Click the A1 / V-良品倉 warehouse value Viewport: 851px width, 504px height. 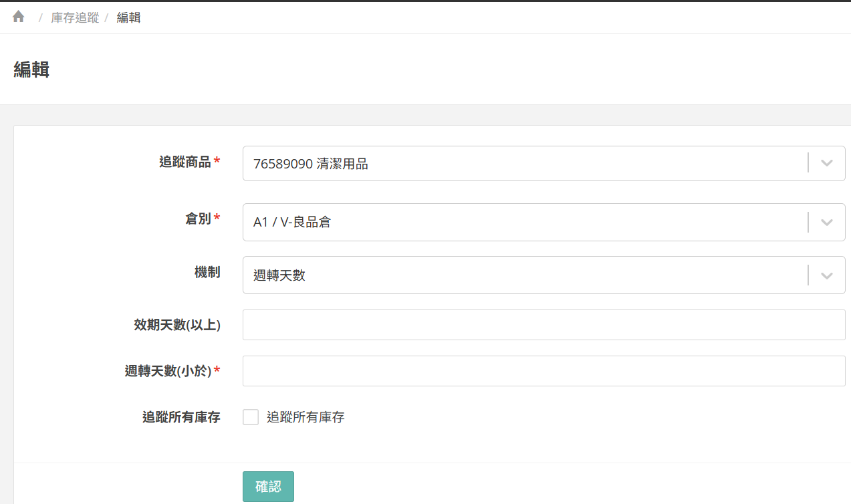292,223
